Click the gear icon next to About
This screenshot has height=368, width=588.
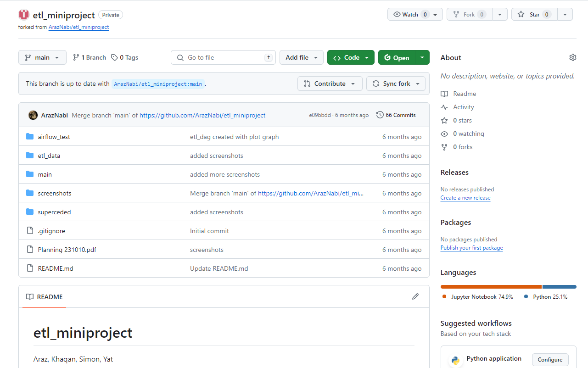572,57
